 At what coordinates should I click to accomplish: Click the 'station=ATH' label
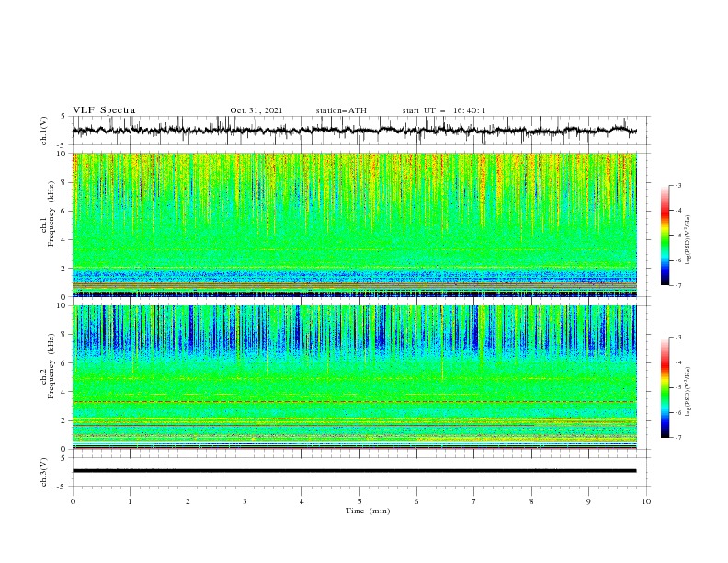(x=341, y=110)
